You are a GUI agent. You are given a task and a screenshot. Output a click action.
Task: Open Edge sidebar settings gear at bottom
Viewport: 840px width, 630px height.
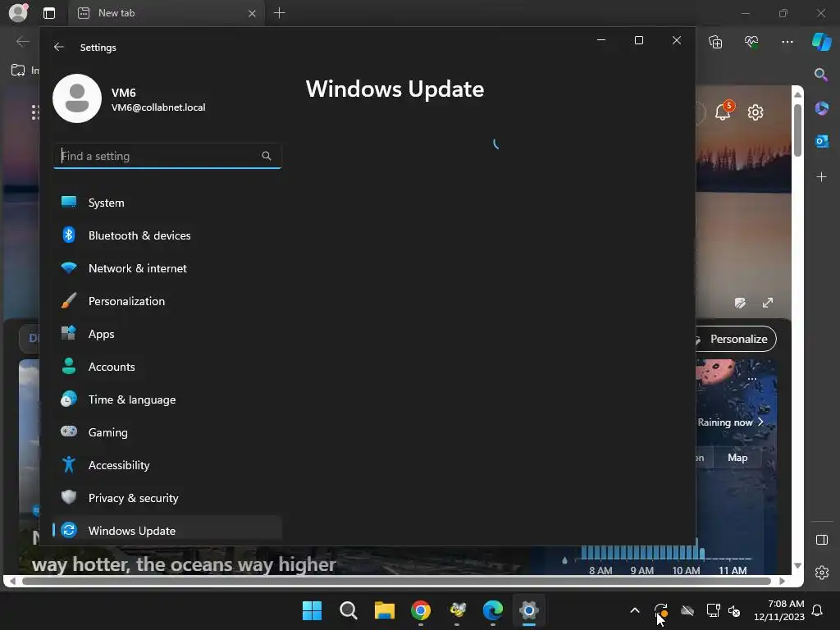[822, 573]
